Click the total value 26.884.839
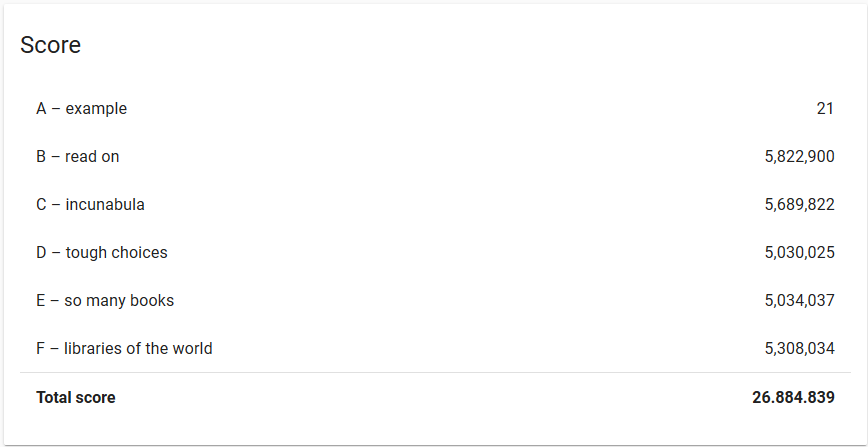Image resolution: width=868 pixels, height=447 pixels. pyautogui.click(x=793, y=398)
